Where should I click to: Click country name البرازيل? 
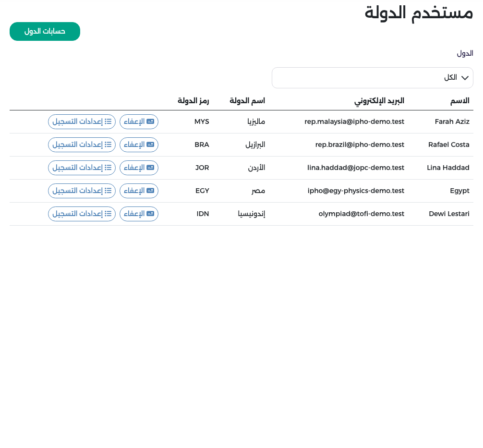coord(255,145)
